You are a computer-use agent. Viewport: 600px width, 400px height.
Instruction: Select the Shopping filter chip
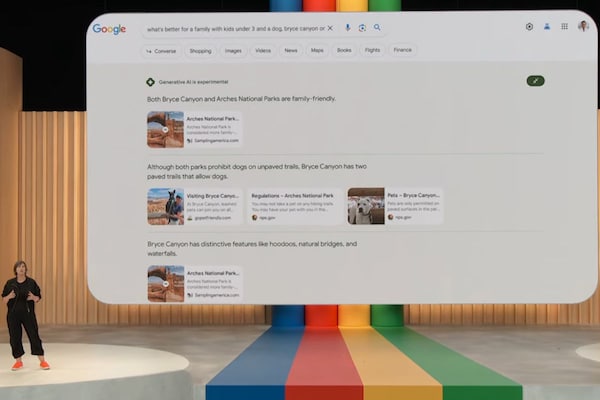[201, 51]
